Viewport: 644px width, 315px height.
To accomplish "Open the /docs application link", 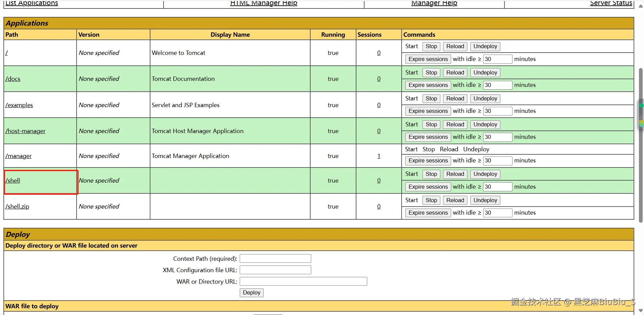I will coord(13,79).
